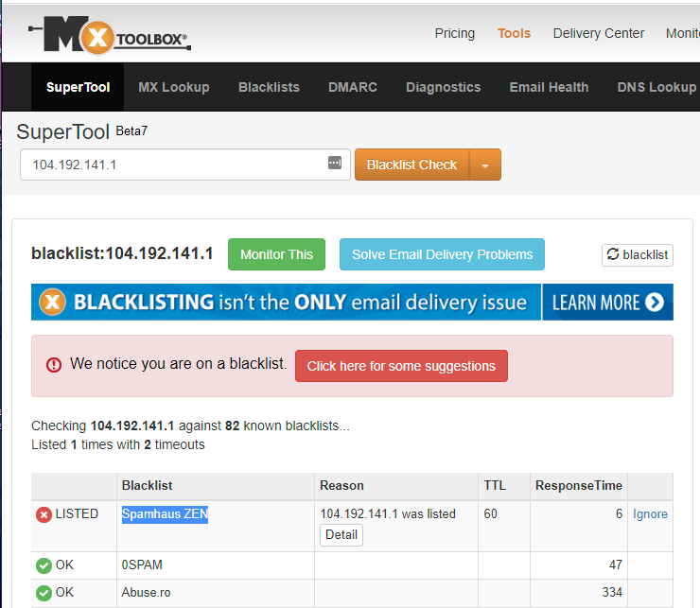Click the TTL value 60
The image size is (700, 608).
tap(490, 514)
